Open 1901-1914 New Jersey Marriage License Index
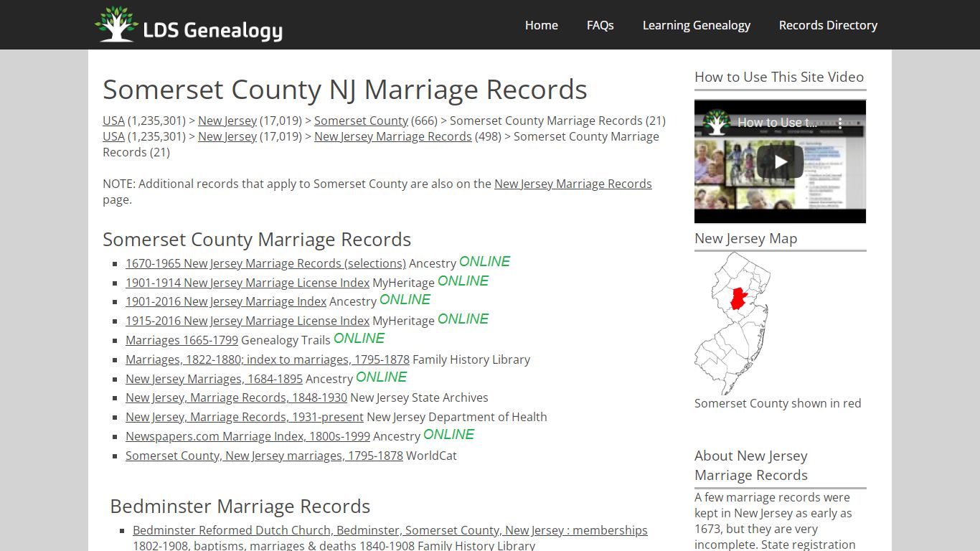Screen dimensions: 980x551 248,283
